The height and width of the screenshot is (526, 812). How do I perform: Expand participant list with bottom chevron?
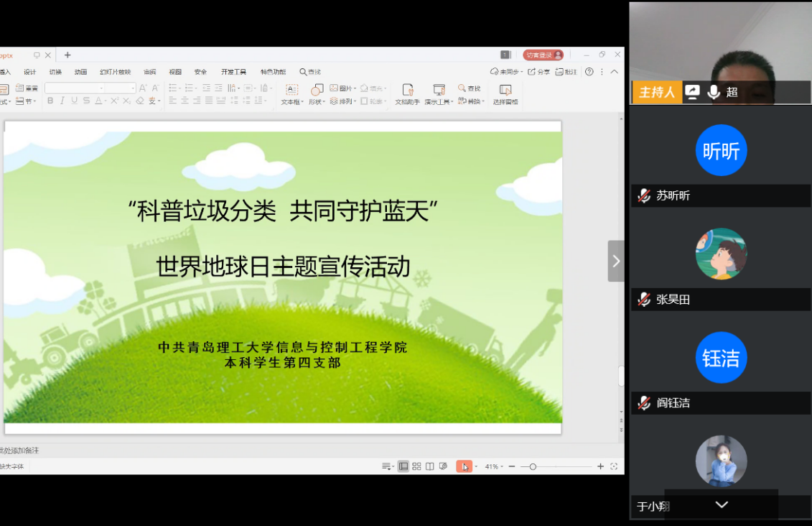click(x=722, y=505)
